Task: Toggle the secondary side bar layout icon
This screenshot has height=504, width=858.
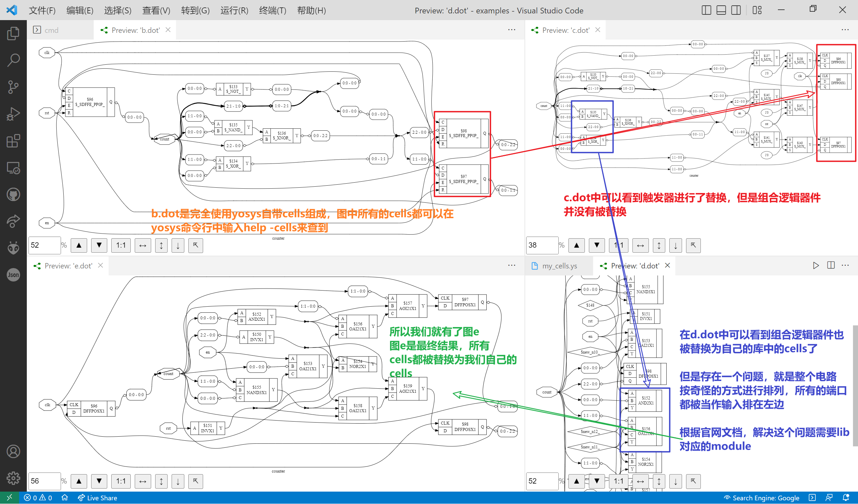Action: [736, 10]
